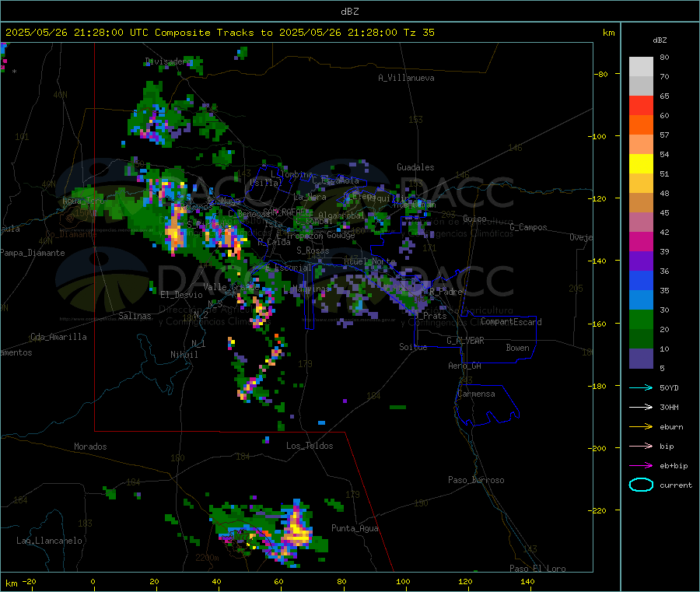Click the Morados place label
Image resolution: width=700 pixels, height=592 pixels.
[90, 447]
